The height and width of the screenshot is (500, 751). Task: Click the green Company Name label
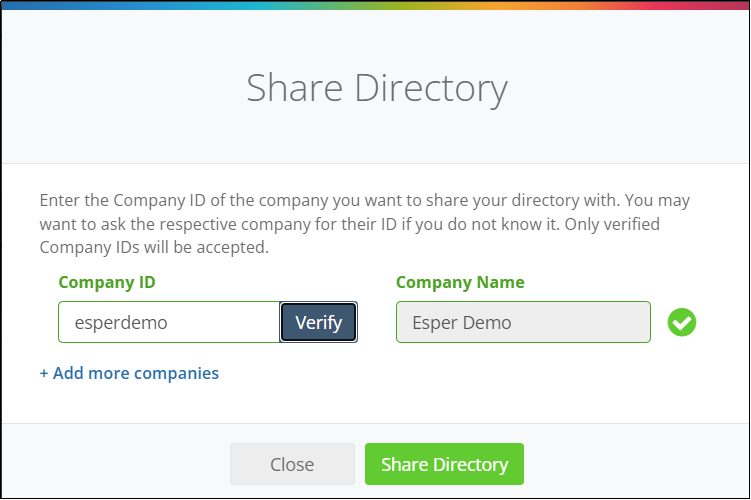pyautogui.click(x=460, y=283)
